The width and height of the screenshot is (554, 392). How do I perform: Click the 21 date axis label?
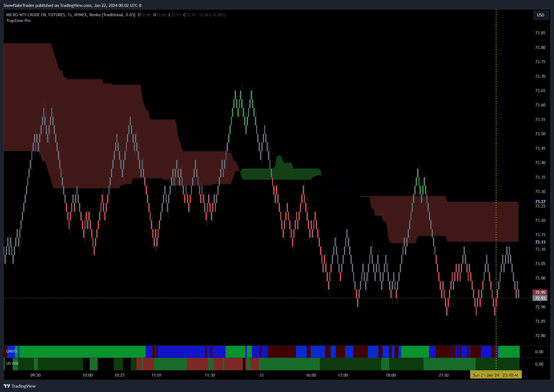tap(262, 375)
